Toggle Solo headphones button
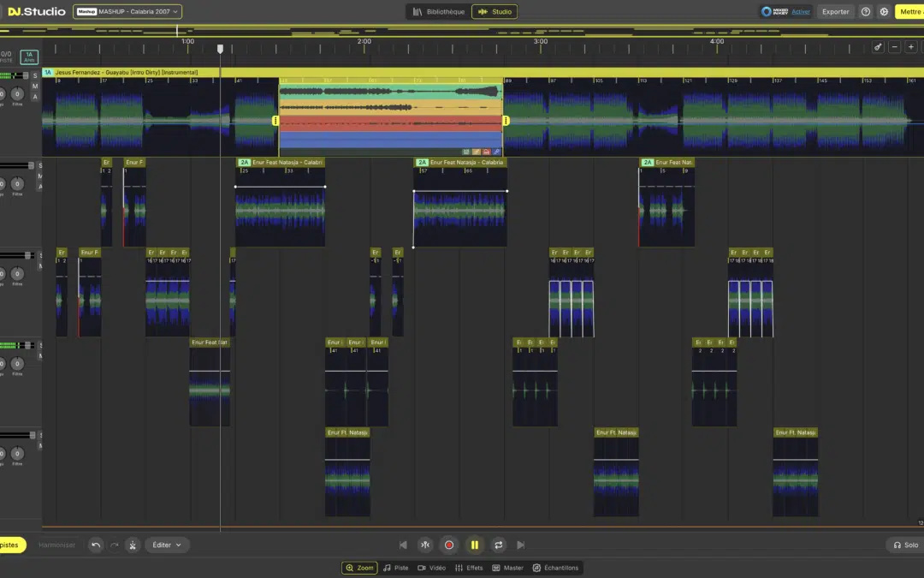The width and height of the screenshot is (924, 578). coord(905,545)
